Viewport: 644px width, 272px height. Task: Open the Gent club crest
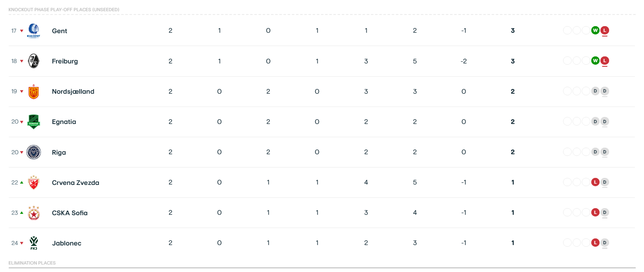[x=34, y=31]
